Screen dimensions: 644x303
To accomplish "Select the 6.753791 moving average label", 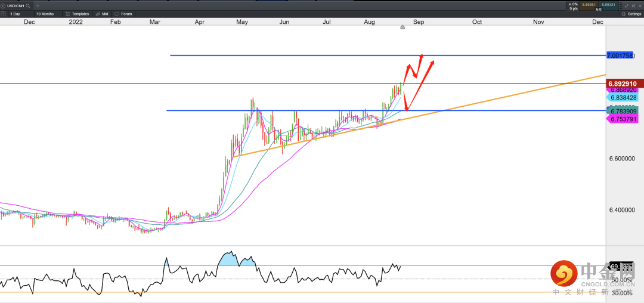I will 623,119.
